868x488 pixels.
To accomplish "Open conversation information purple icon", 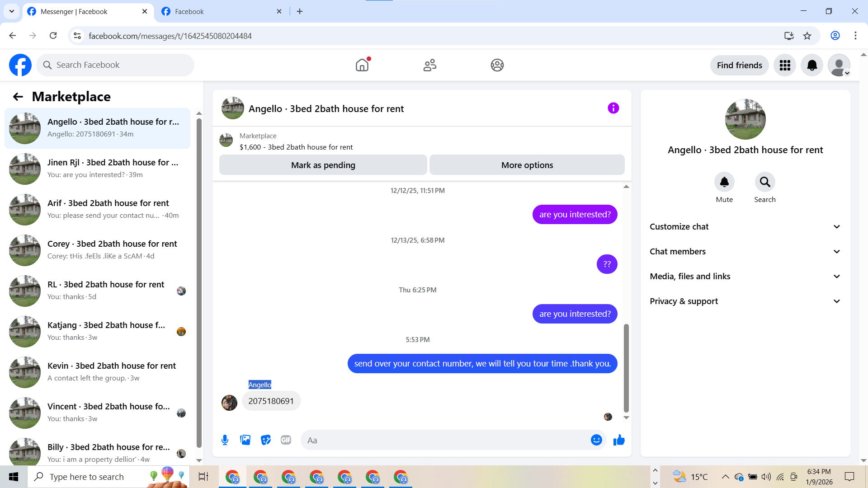I will tap(613, 108).
